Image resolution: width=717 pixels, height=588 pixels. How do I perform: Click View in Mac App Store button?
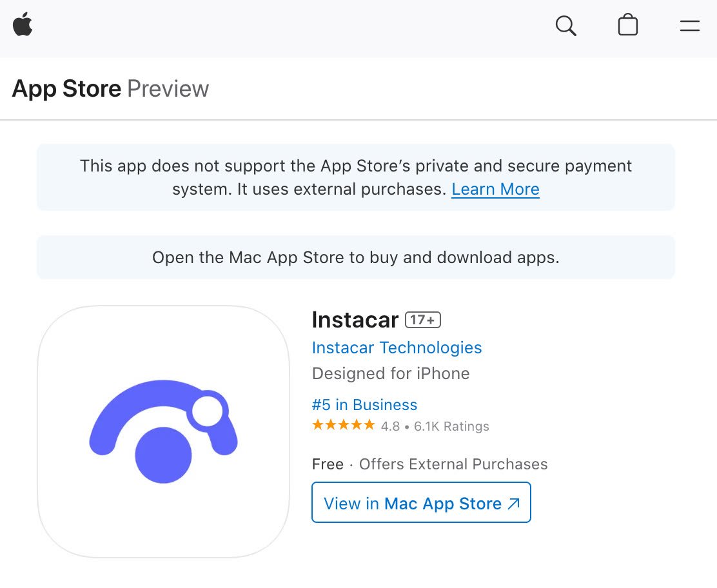(x=421, y=502)
